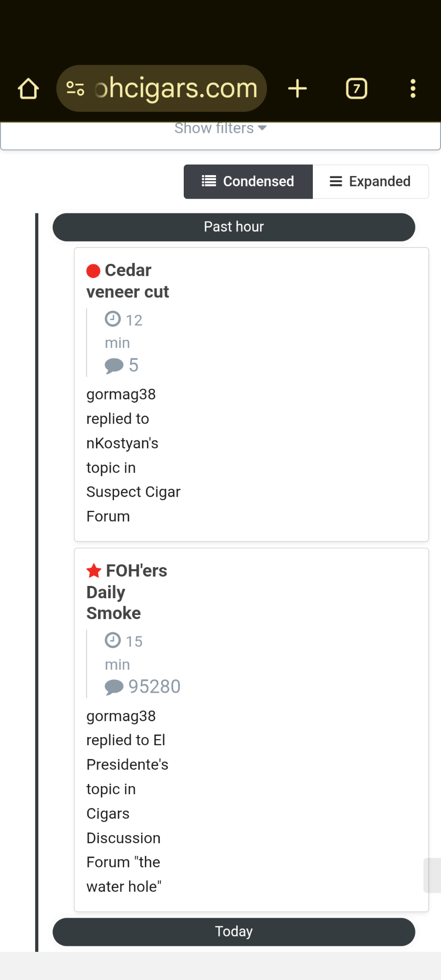Open the tab switcher showing 7 tabs
Screen dimensions: 441x980
click(356, 88)
